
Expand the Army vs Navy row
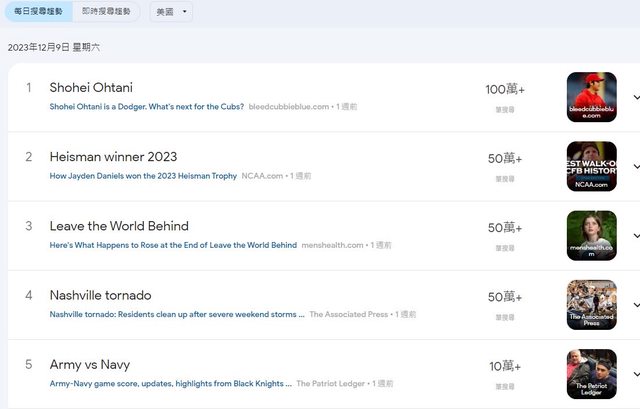pyautogui.click(x=634, y=374)
